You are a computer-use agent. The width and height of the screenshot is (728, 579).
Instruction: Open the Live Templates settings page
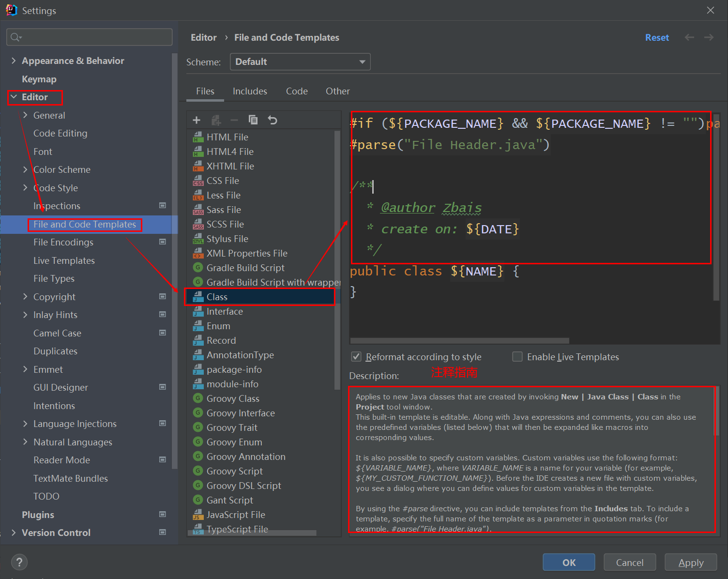point(64,260)
